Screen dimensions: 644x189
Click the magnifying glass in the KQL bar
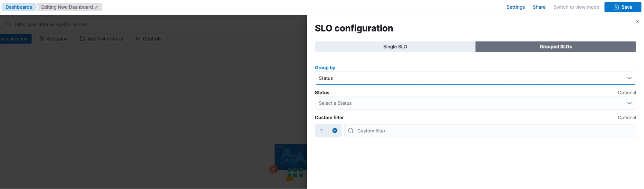point(8,24)
